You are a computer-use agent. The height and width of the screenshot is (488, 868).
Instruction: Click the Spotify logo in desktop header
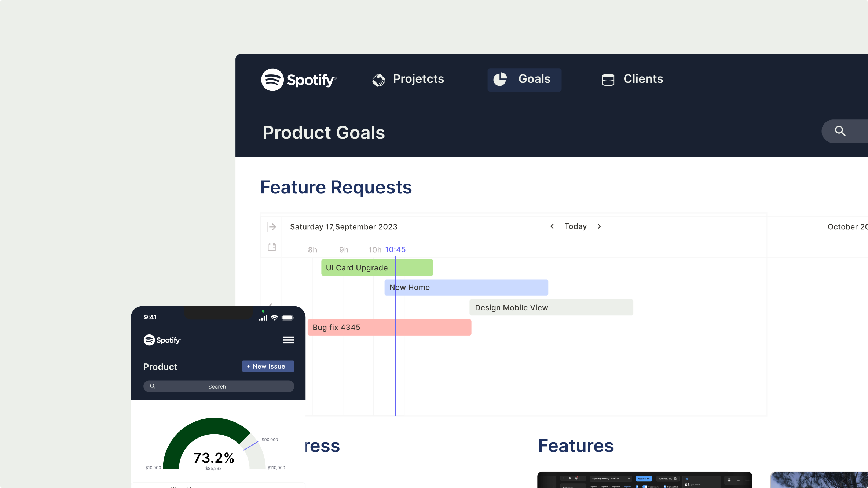[x=299, y=80]
